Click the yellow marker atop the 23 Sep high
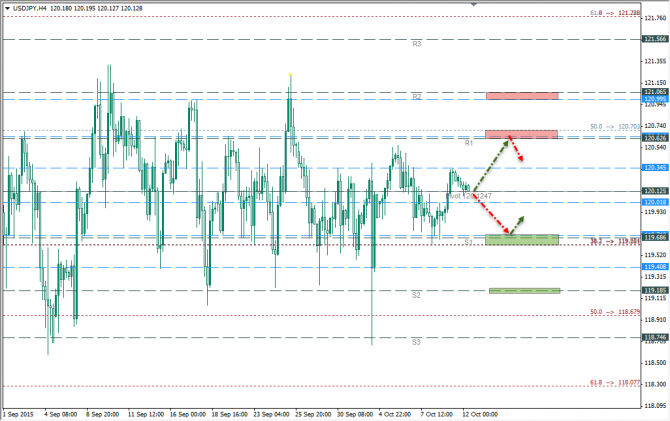The image size is (670, 421). click(x=291, y=74)
